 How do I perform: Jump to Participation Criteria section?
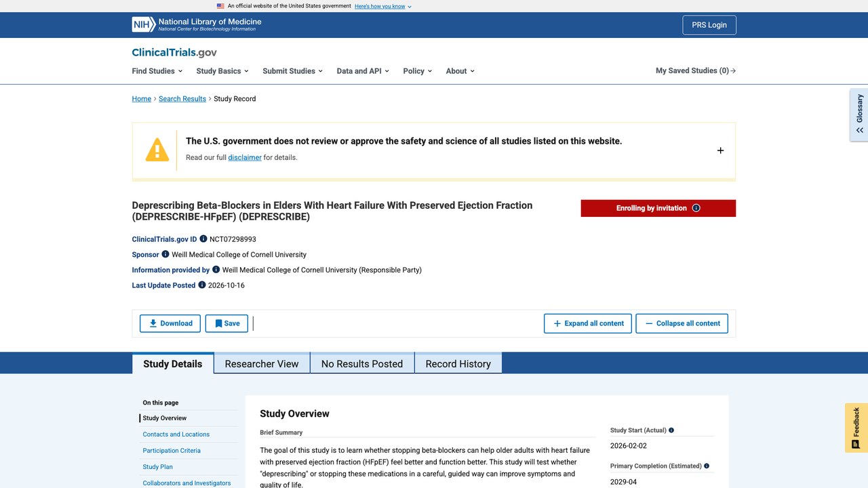pos(172,451)
